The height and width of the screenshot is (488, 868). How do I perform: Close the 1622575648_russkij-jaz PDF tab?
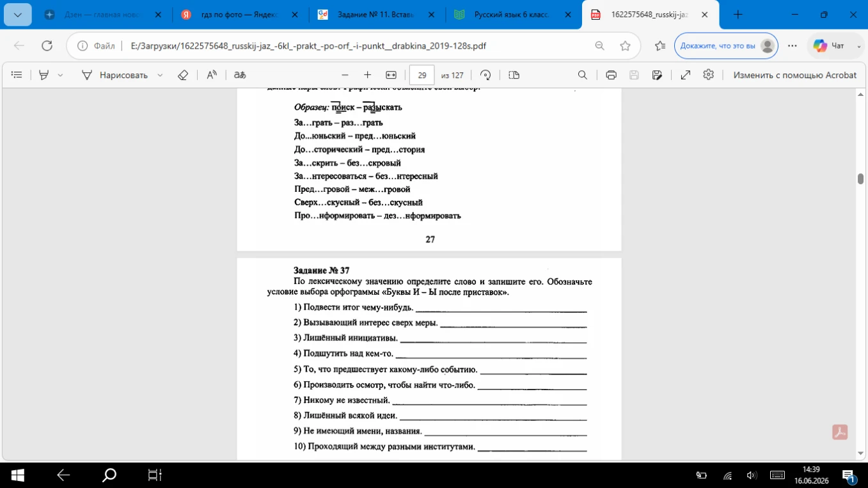(704, 15)
